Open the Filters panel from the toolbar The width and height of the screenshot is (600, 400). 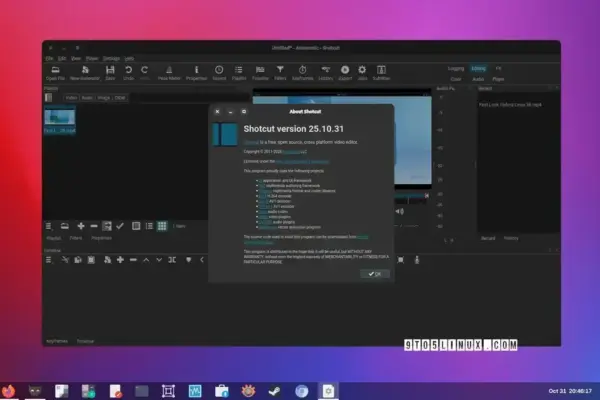pos(280,73)
